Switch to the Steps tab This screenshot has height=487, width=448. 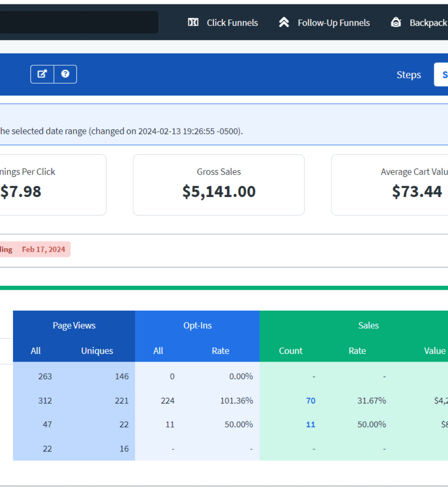click(x=409, y=75)
